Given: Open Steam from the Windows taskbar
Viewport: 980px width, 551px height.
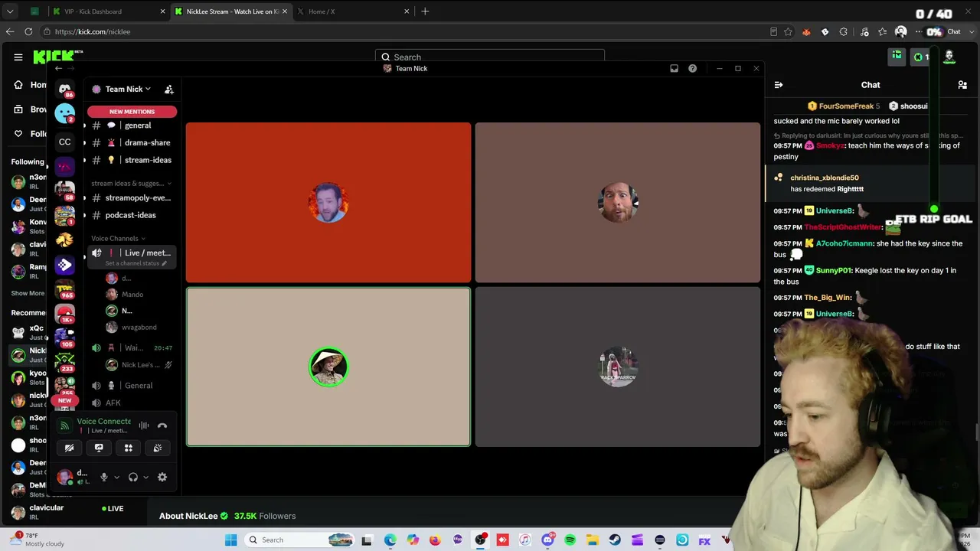Looking at the screenshot, I should click(x=615, y=540).
